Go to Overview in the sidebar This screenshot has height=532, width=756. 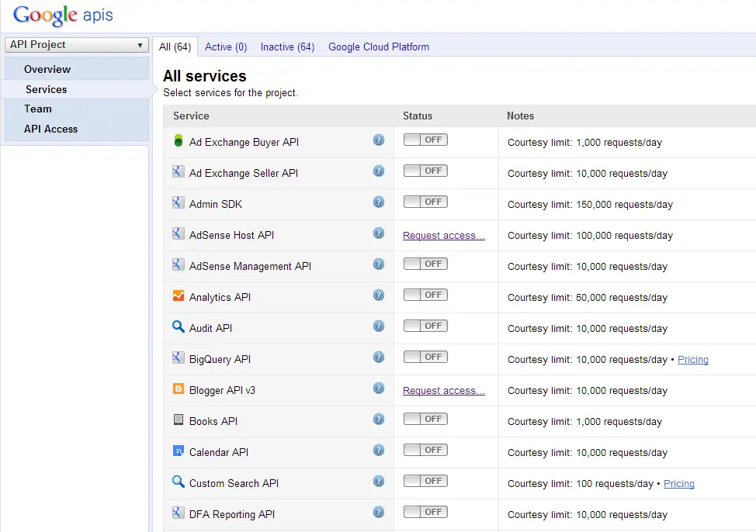coord(47,69)
